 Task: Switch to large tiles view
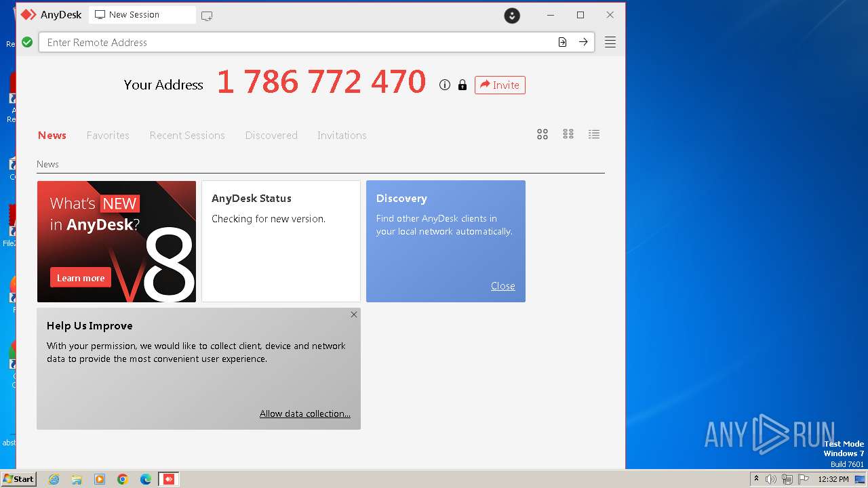pyautogui.click(x=542, y=134)
